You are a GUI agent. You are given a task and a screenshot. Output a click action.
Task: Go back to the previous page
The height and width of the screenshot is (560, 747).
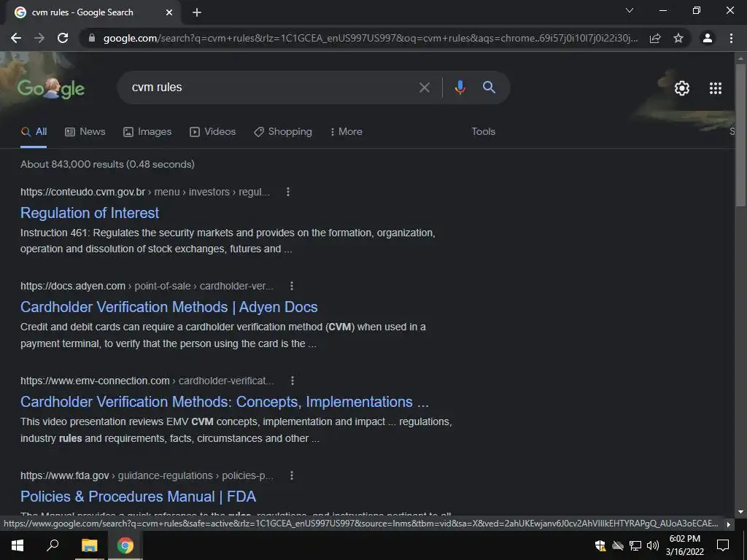tap(16, 38)
